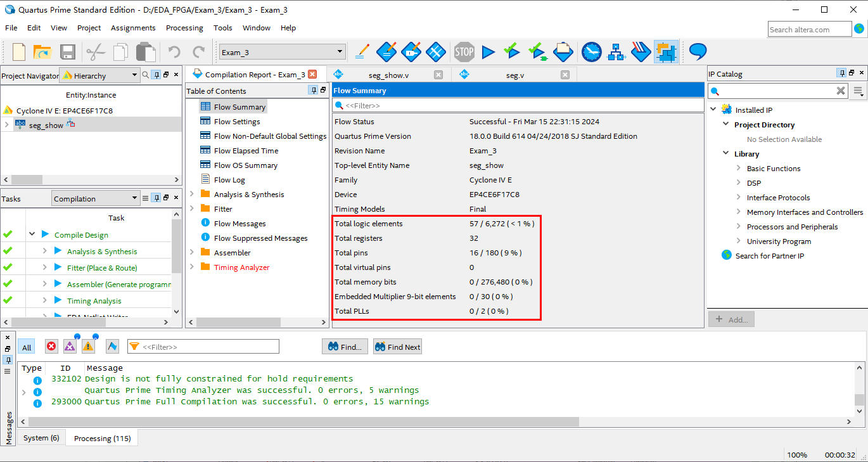This screenshot has width=868, height=462.
Task: Show only error messages filter icon
Action: [x=51, y=346]
